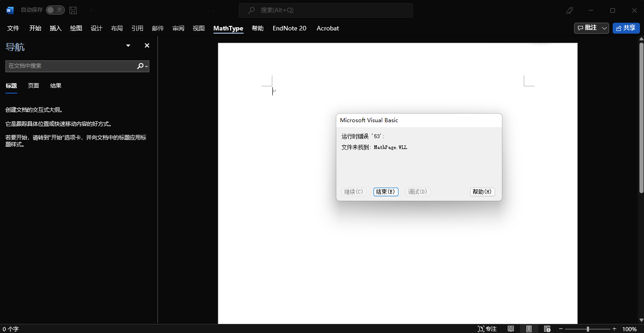Click the magnifier icon in navigation search
This screenshot has height=333, width=644.
[x=140, y=66]
